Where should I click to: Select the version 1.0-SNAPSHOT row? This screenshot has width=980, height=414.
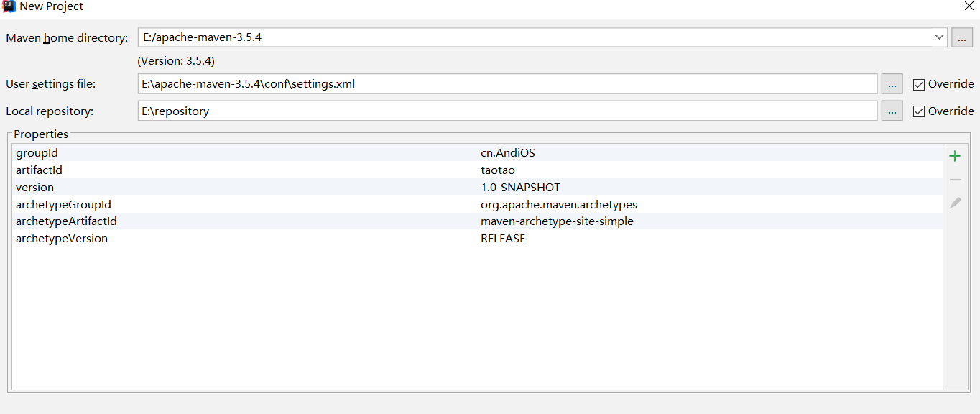[x=477, y=187]
